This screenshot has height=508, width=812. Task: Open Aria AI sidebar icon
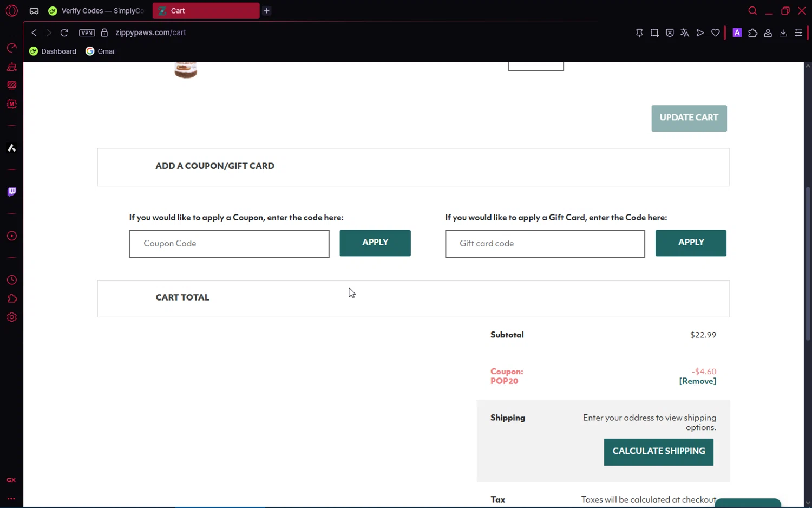11,148
